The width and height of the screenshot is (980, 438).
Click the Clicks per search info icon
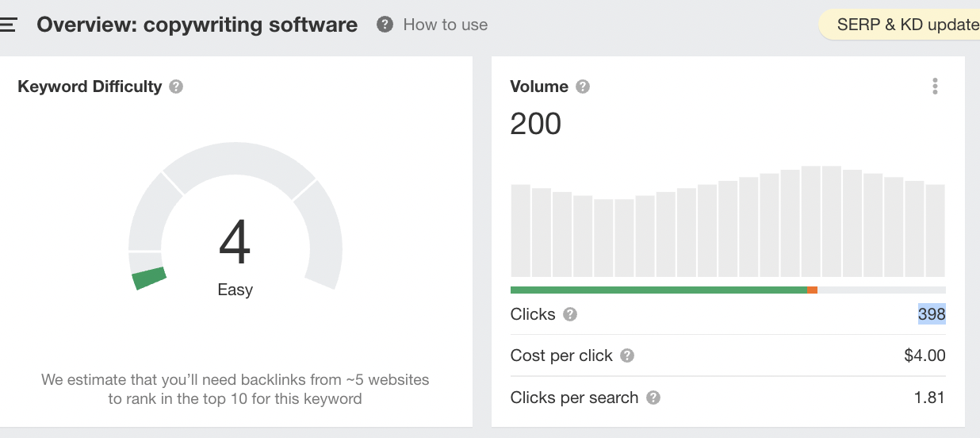click(x=653, y=398)
